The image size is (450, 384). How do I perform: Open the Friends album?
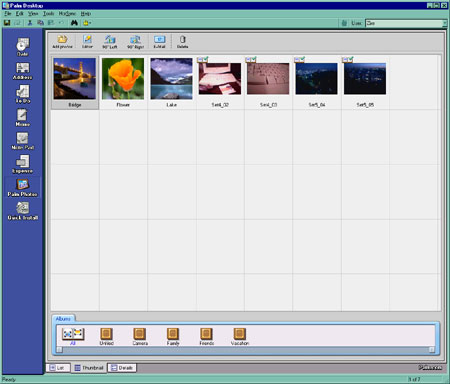click(206, 336)
